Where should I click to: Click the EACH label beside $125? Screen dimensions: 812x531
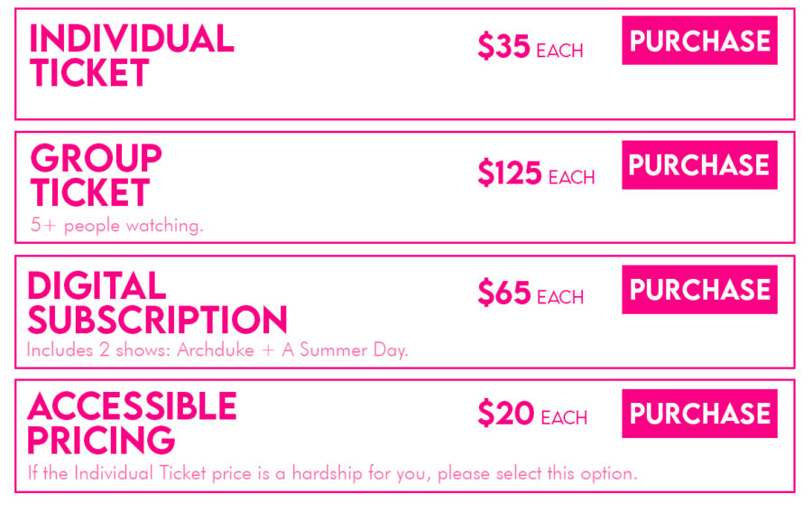(572, 177)
